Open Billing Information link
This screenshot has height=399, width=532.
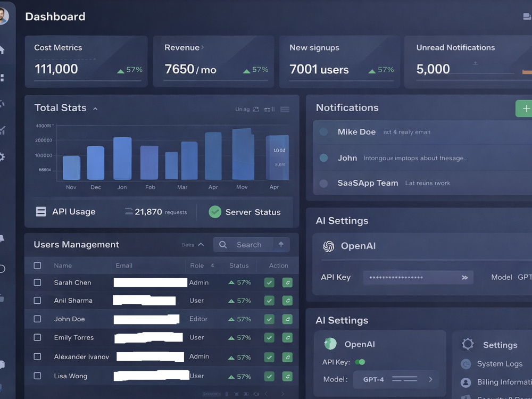pyautogui.click(x=504, y=383)
